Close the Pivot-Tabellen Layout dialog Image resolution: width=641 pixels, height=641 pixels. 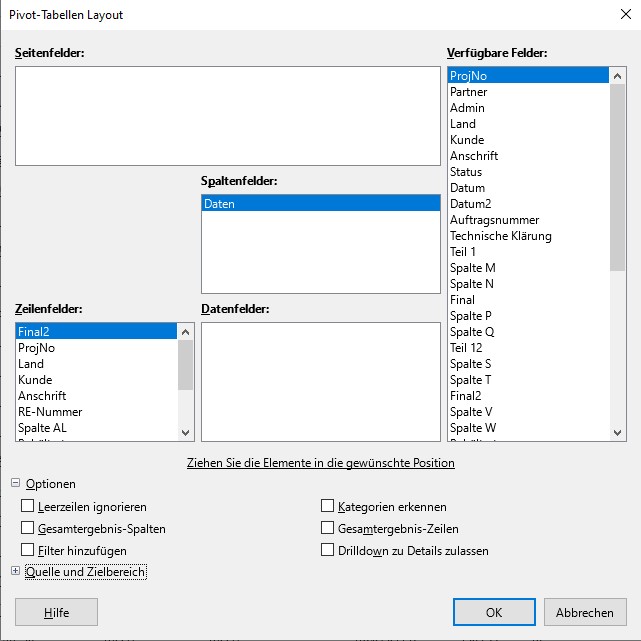625,14
